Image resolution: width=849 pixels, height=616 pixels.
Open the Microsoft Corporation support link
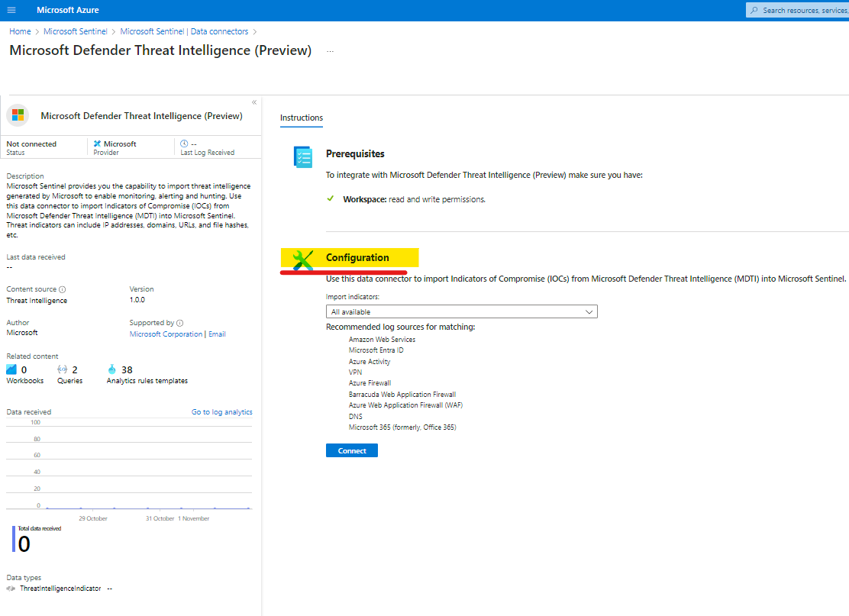[x=166, y=334]
